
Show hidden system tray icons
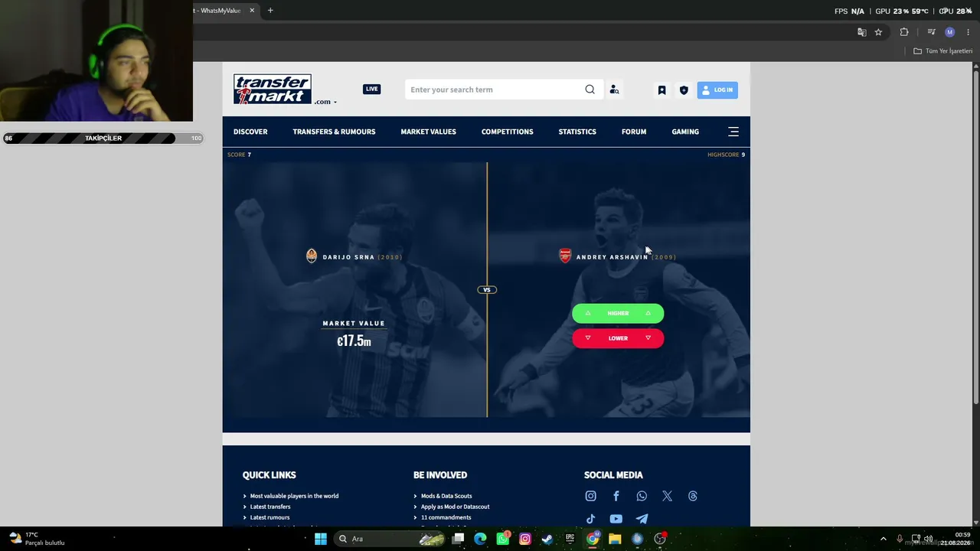(883, 539)
